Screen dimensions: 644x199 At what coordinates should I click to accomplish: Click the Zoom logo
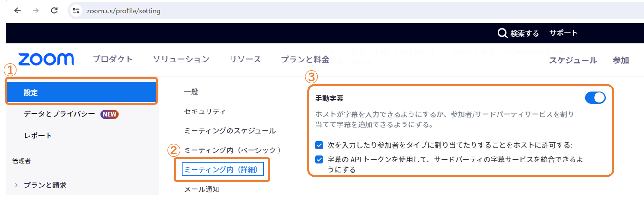(46, 60)
